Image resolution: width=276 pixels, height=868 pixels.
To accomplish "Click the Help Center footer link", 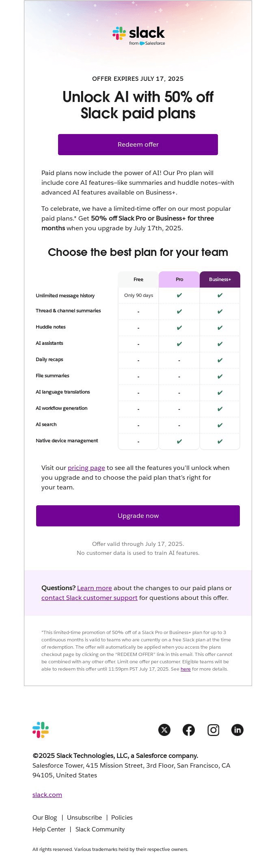I will point(49,829).
